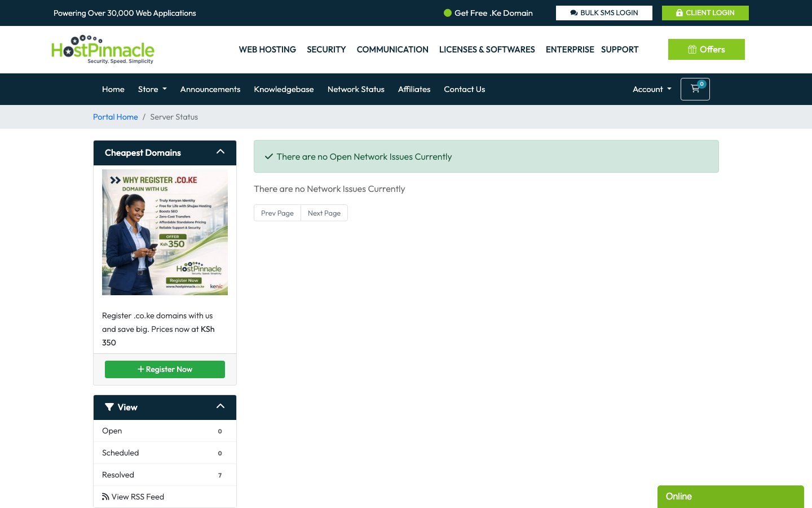Go to Home in the navbar

[x=113, y=89]
